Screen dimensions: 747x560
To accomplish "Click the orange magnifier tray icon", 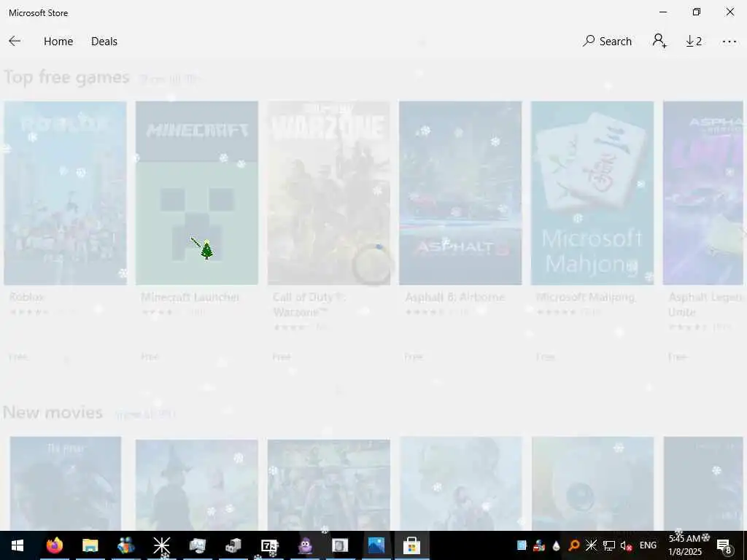I will pyautogui.click(x=574, y=545).
